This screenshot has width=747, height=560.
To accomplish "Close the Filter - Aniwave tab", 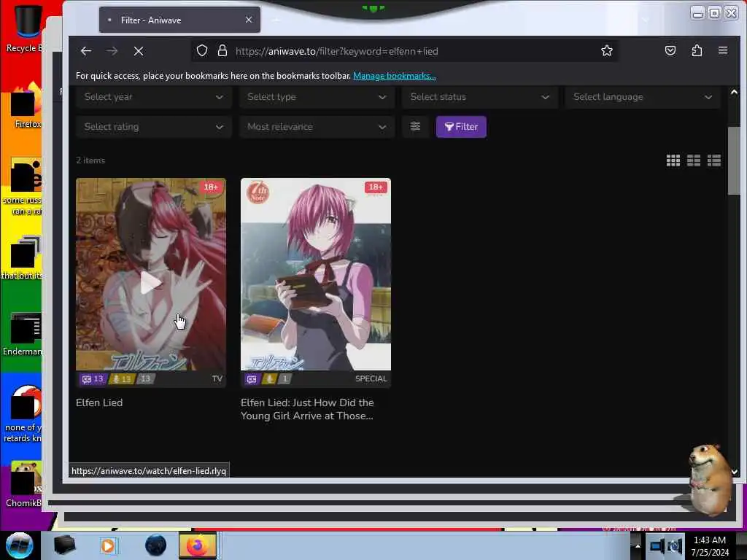I will 249,20.
